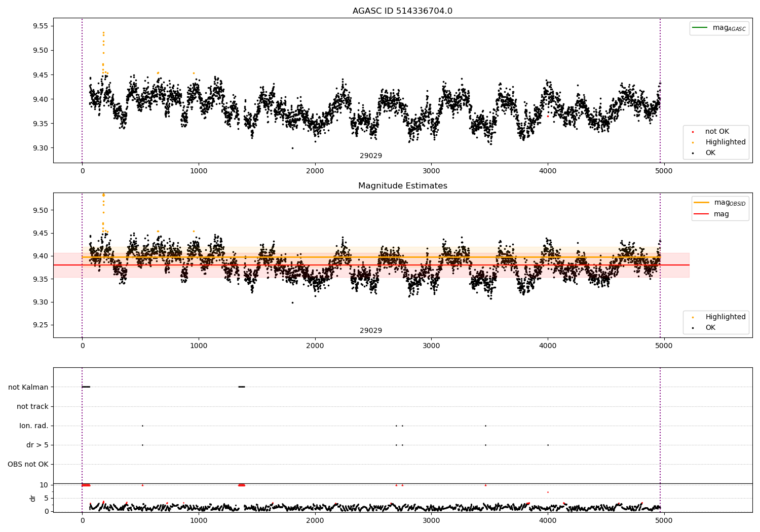
Task: Click the 'Ion. rad.' marker near 500
Action: pos(142,426)
